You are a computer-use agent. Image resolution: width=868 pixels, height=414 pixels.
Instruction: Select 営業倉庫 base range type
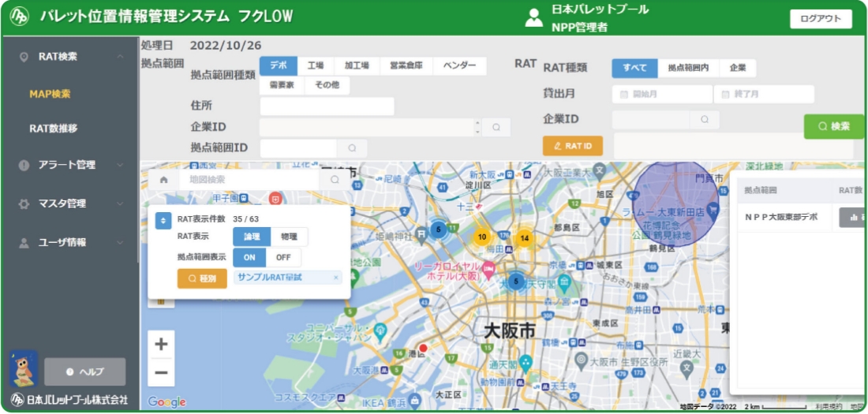tap(406, 66)
